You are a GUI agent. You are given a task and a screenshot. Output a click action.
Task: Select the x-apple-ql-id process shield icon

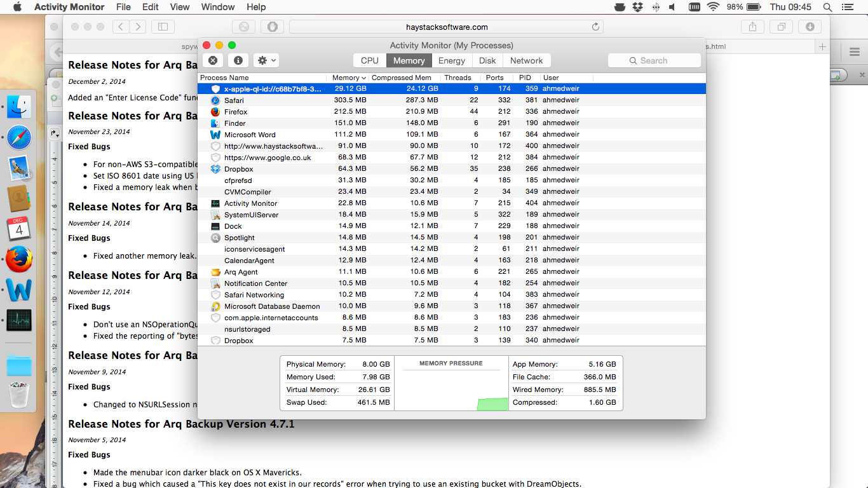[x=215, y=89]
